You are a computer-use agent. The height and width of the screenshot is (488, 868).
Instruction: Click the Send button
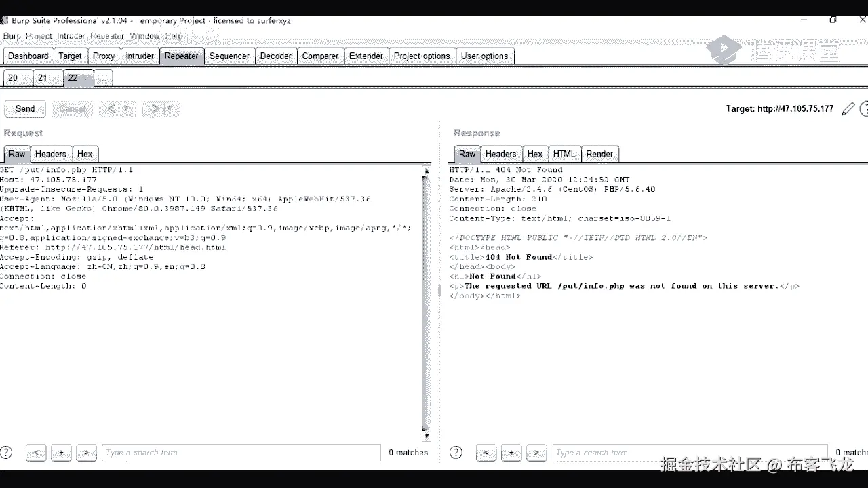tap(25, 108)
